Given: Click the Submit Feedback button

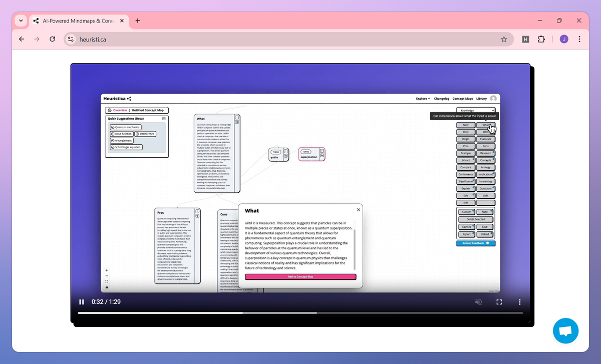Looking at the screenshot, I should tap(475, 243).
